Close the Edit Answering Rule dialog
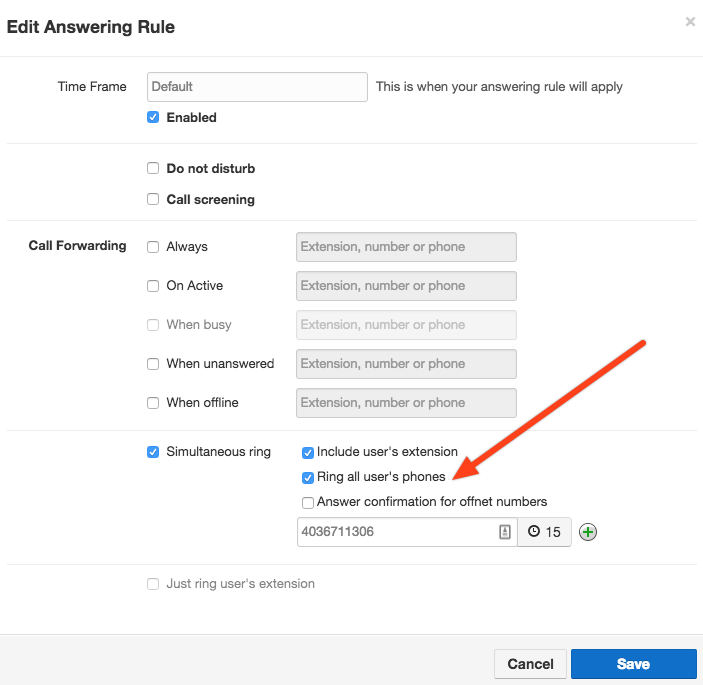Screen dimensions: 703x685 tap(690, 22)
